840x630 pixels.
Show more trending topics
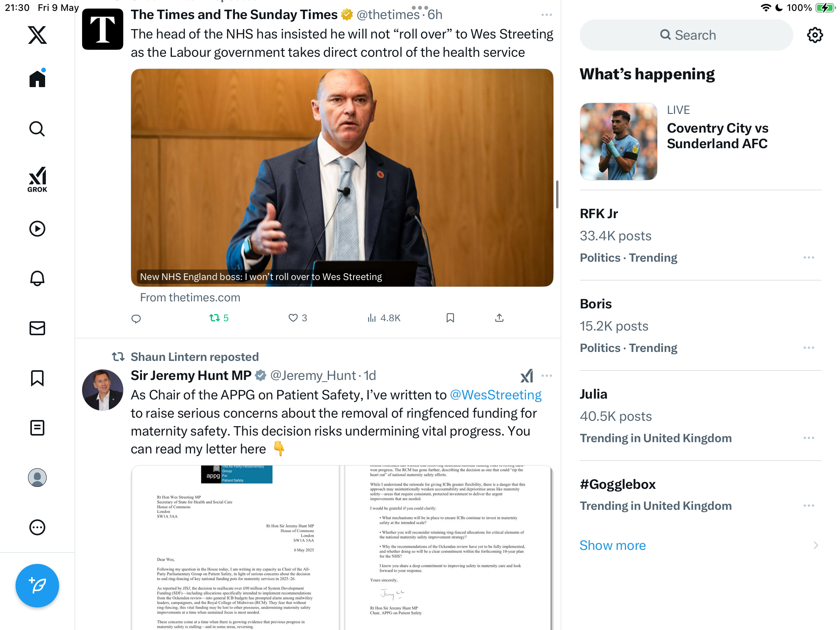click(x=612, y=545)
